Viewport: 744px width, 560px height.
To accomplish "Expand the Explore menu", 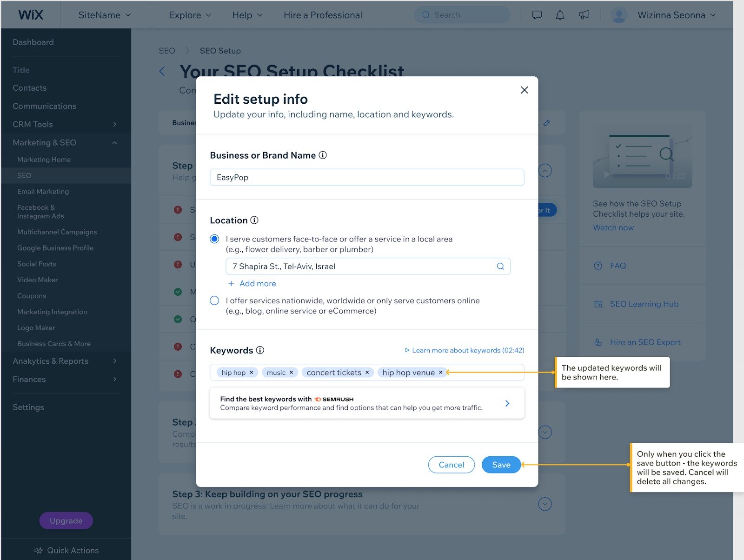I will tap(190, 15).
